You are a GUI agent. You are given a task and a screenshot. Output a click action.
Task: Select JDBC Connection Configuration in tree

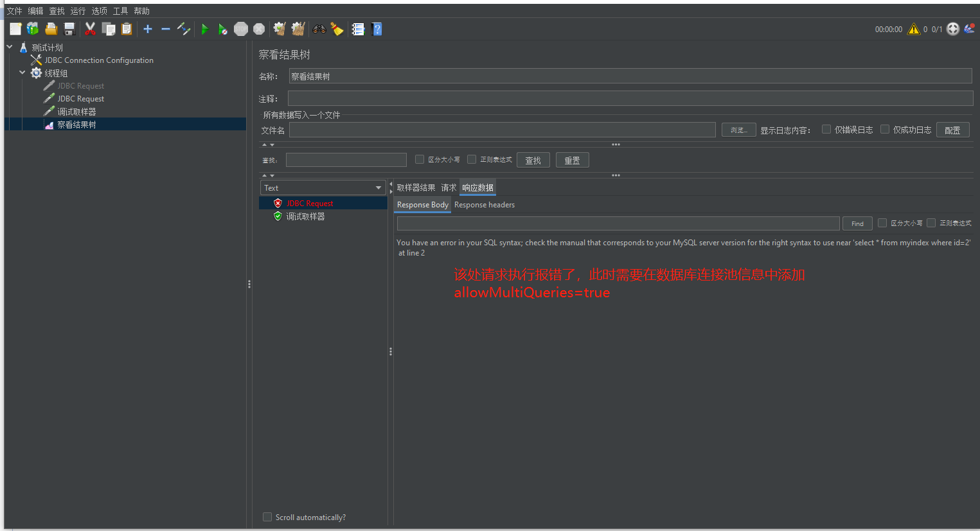pyautogui.click(x=99, y=60)
